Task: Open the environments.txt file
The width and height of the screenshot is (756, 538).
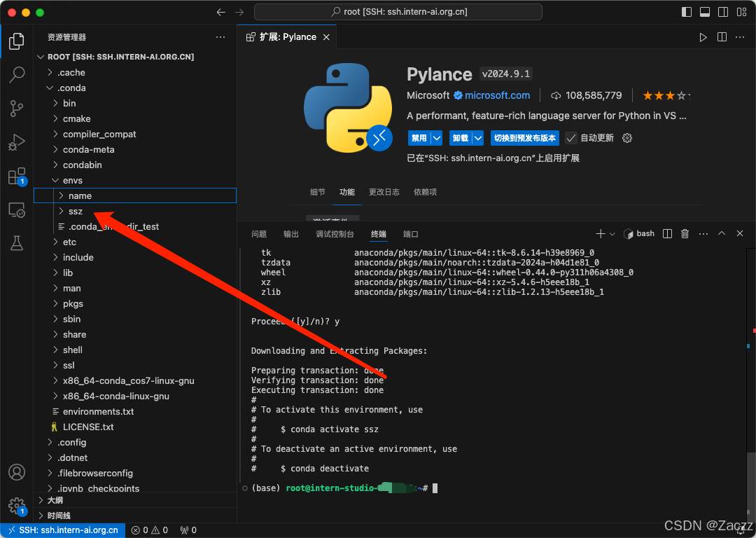Action: click(135, 412)
